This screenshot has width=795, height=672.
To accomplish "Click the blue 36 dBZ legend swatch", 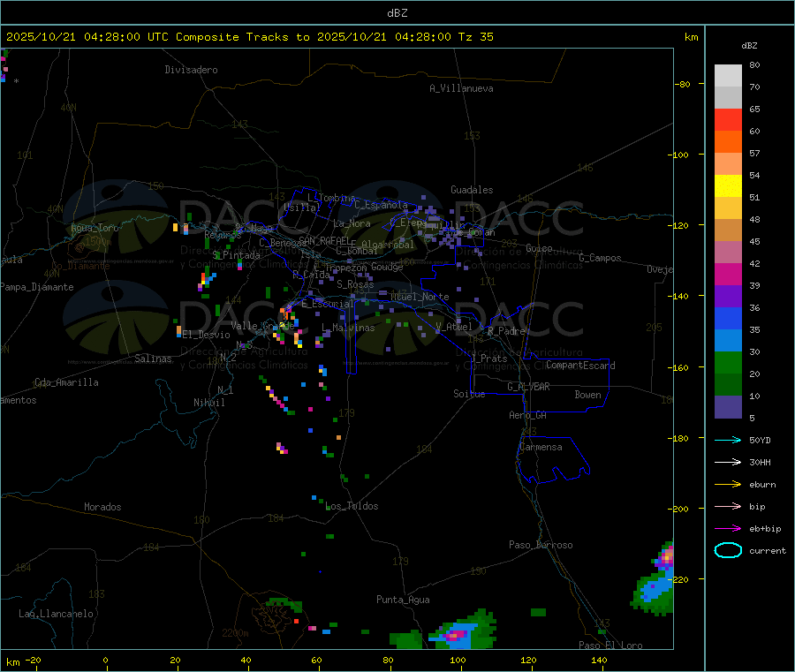I will (728, 318).
